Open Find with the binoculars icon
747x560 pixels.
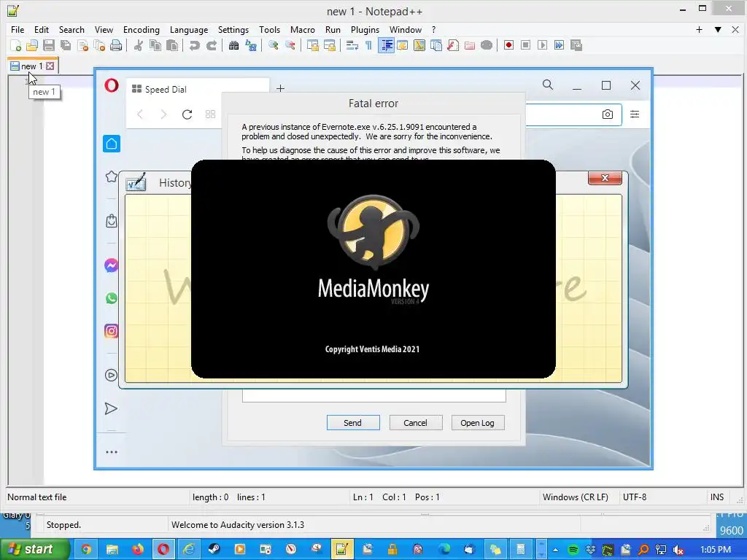[x=233, y=45]
